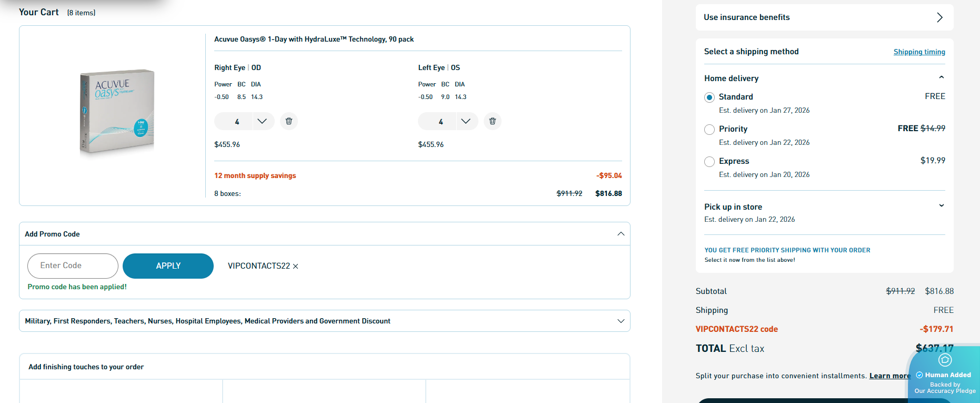The image size is (980, 403).
Task: Delete the Right Eye lens item
Action: click(x=288, y=121)
